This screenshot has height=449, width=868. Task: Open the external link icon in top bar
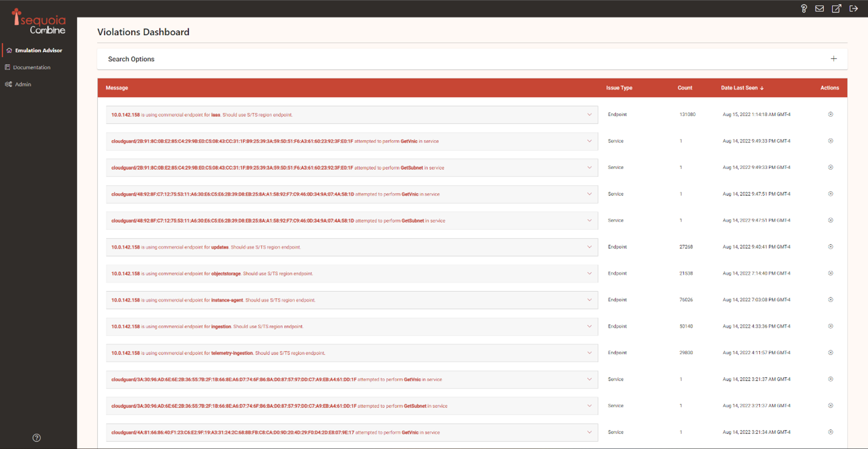[x=836, y=9]
